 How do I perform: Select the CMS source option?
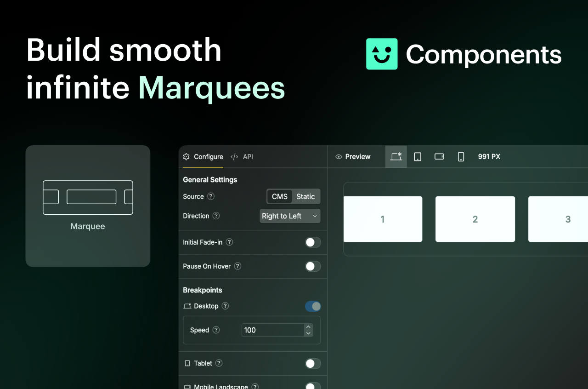[x=279, y=196]
